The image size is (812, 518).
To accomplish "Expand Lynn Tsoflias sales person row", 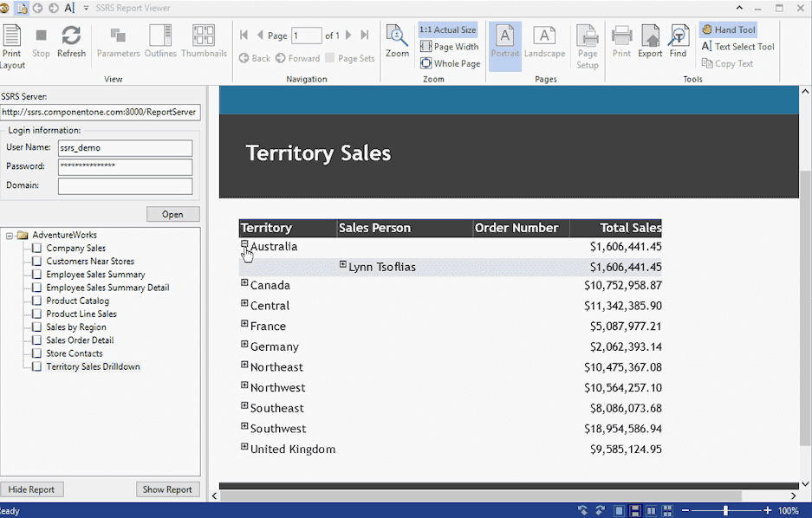I will [x=342, y=264].
